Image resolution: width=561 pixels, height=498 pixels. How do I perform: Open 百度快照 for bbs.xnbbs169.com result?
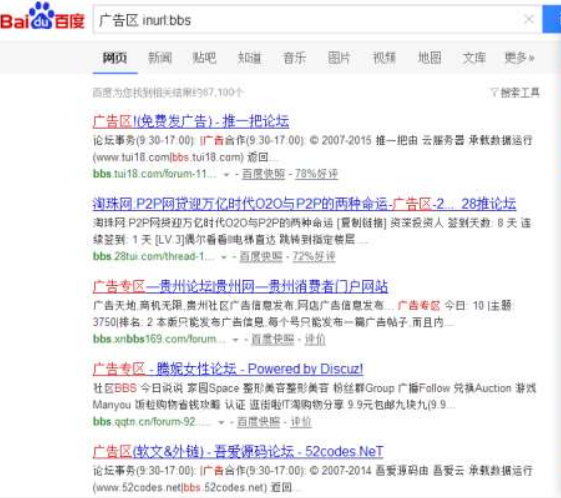coord(273,339)
